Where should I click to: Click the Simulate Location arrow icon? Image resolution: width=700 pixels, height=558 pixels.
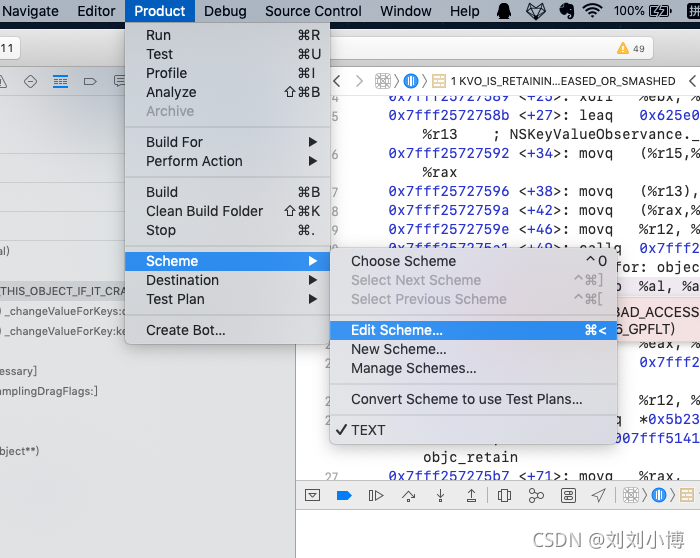tap(599, 495)
